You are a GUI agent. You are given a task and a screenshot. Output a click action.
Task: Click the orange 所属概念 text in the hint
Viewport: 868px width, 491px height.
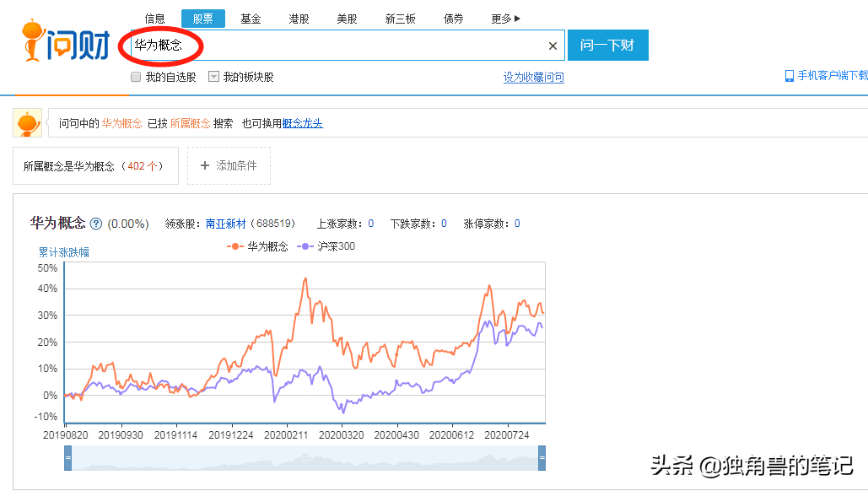[190, 123]
